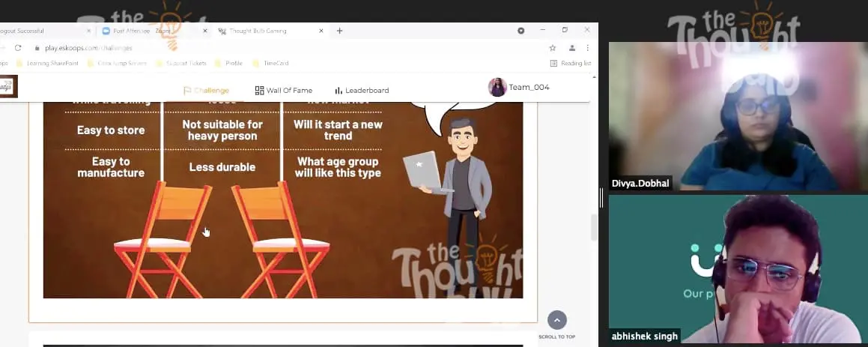The height and width of the screenshot is (347, 868).
Task: Click the site logo at top left
Action: pos(8,87)
